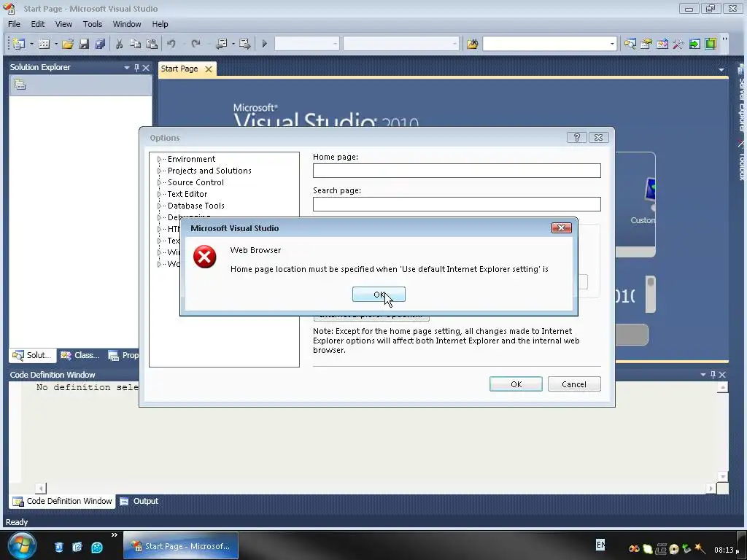Click Cancel in the Options dialog

point(574,384)
